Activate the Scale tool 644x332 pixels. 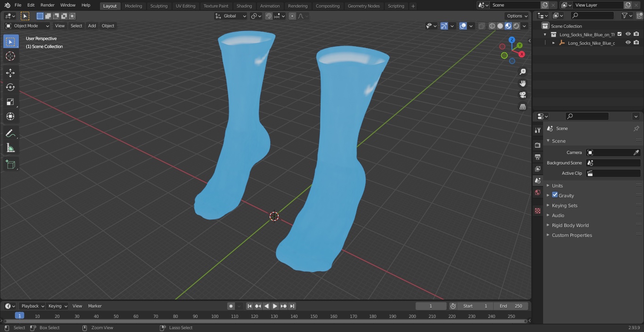coord(10,102)
